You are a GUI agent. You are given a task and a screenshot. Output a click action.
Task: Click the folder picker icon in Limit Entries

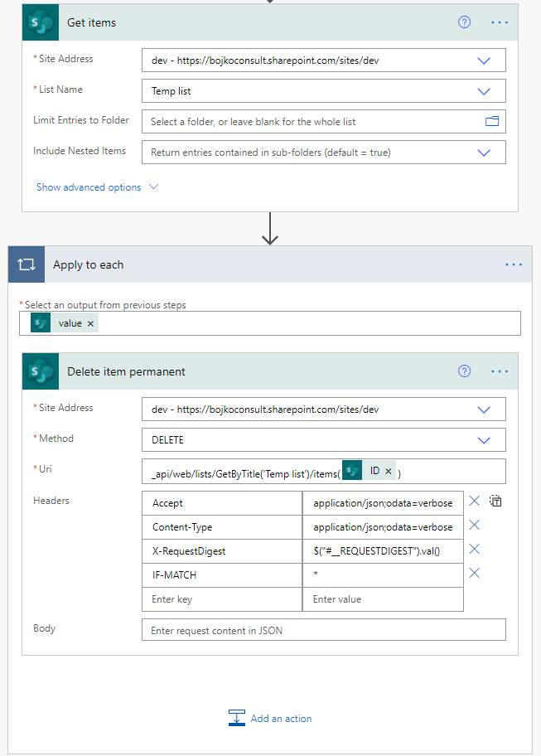pyautogui.click(x=492, y=122)
